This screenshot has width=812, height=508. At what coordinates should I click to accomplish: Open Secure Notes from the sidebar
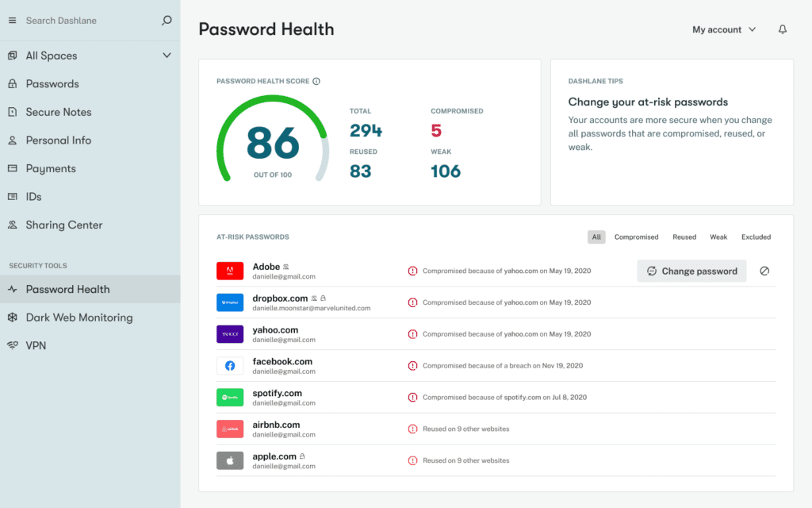[x=60, y=112]
